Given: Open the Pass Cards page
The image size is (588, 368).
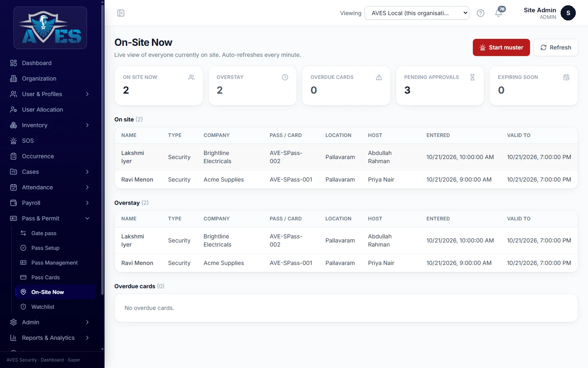Looking at the screenshot, I should [55, 277].
